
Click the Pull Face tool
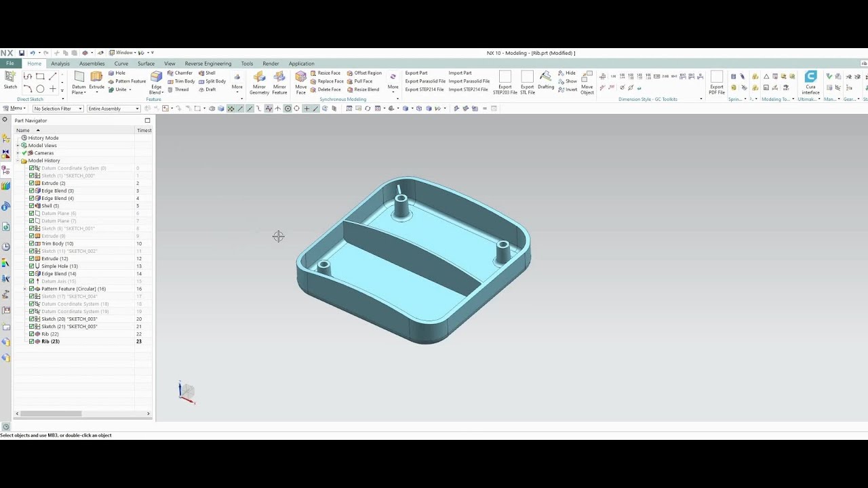click(359, 81)
